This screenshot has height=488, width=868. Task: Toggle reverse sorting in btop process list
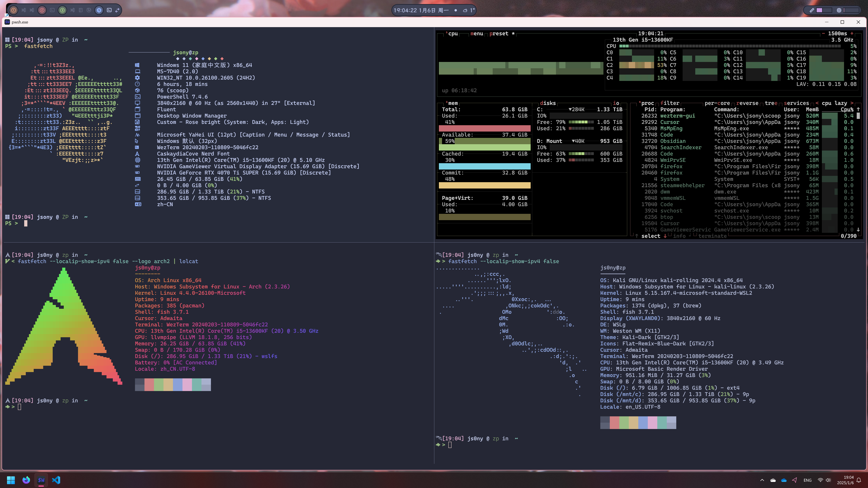747,103
